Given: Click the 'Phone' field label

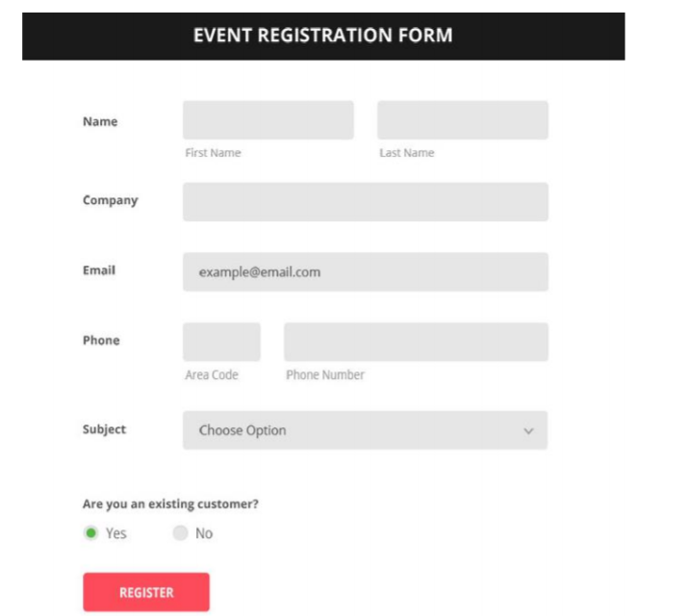Looking at the screenshot, I should [x=101, y=340].
